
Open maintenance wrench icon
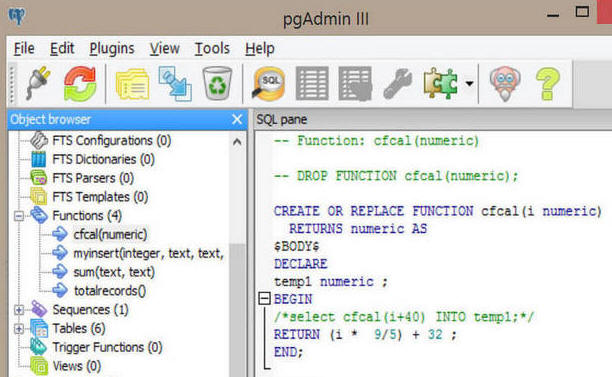click(397, 84)
